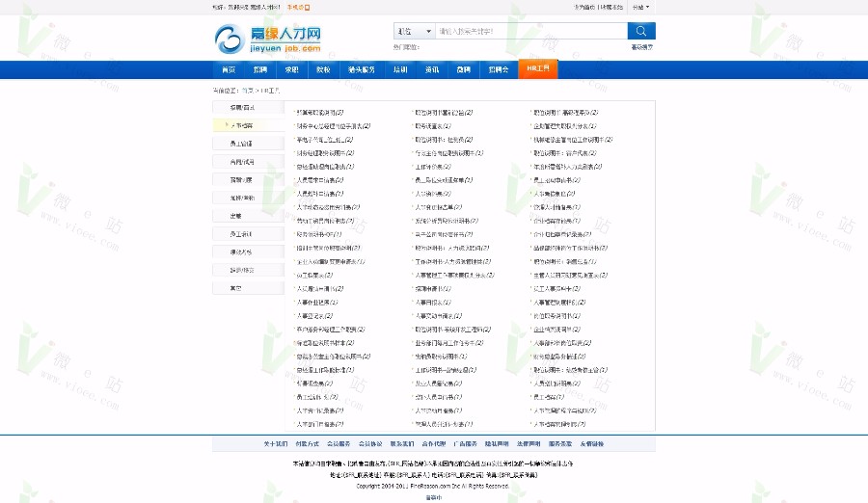Select the 绩效考核 sidebar category
This screenshot has width=868, height=503.
point(248,251)
